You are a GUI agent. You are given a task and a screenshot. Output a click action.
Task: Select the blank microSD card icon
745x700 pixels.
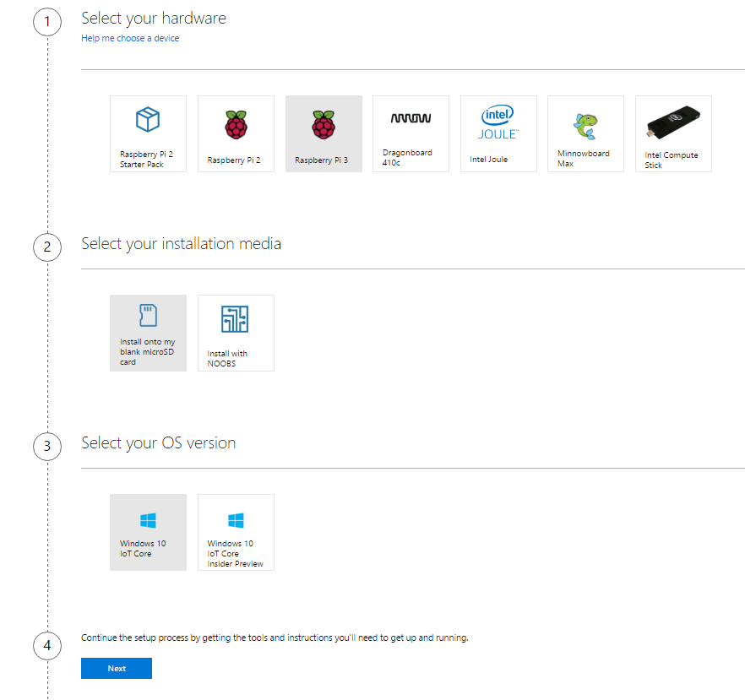click(x=149, y=315)
